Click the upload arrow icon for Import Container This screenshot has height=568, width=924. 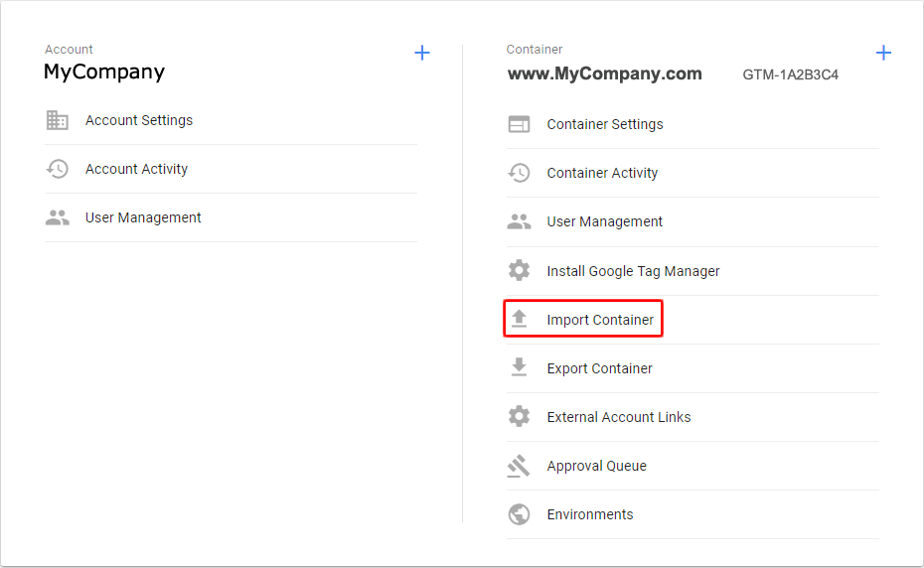[519, 319]
